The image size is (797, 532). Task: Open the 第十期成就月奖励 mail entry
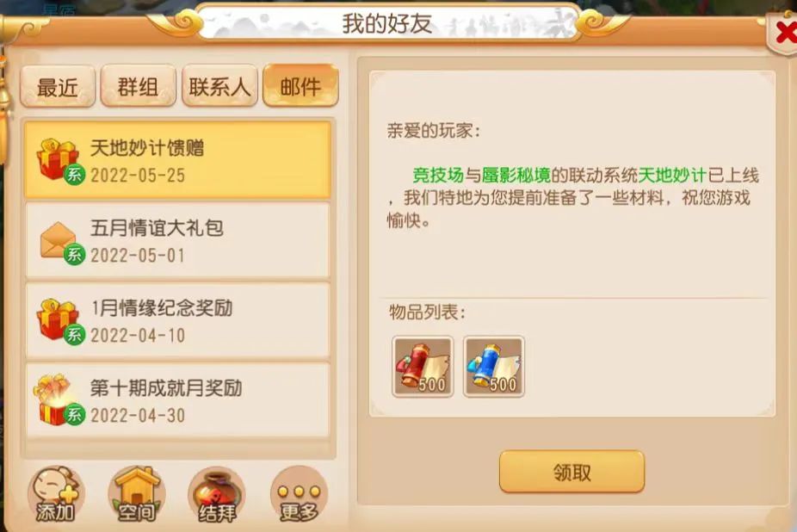(177, 401)
